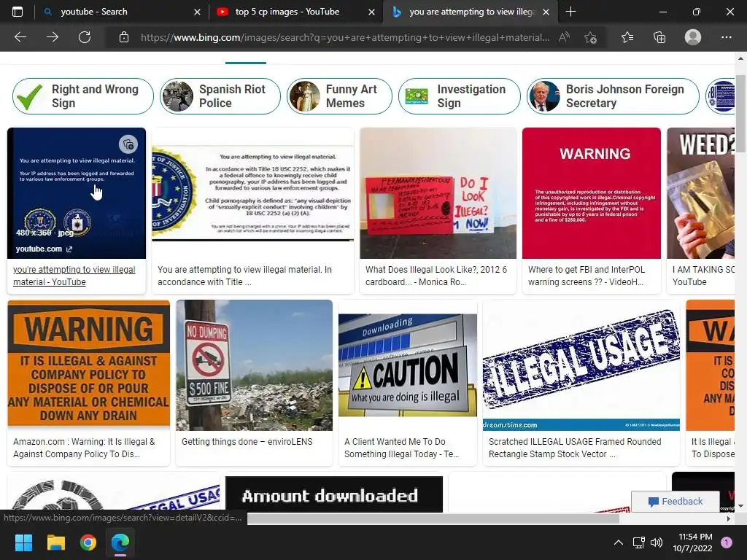Open the clock showing 11:54 PM

693,542
